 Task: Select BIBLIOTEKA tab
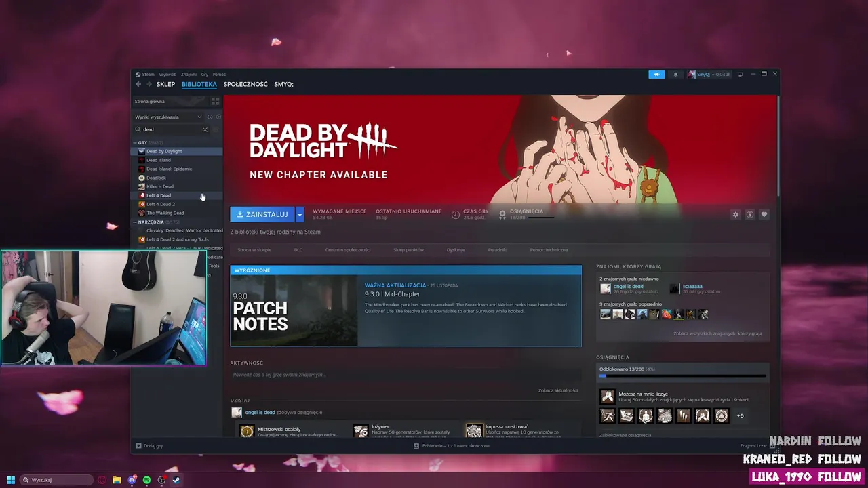(199, 84)
